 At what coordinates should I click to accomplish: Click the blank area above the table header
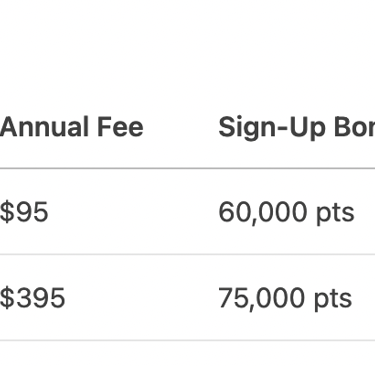pos(187,53)
